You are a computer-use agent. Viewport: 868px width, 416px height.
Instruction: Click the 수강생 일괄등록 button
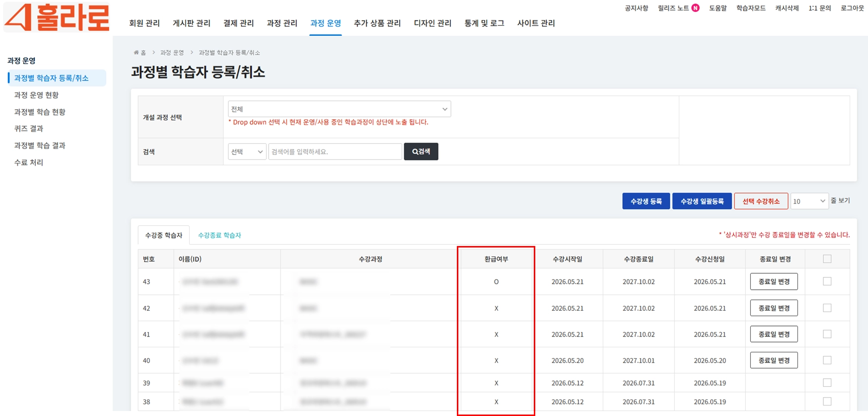click(702, 201)
